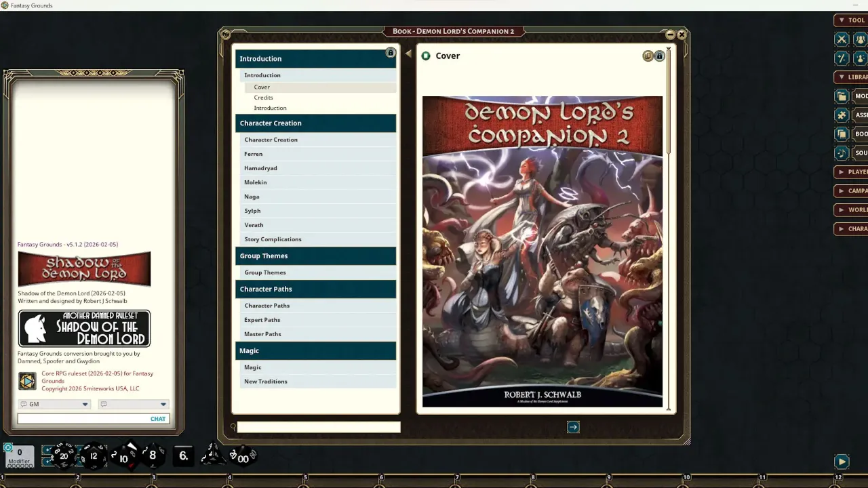Open the Character Paths chapter header

click(x=316, y=289)
